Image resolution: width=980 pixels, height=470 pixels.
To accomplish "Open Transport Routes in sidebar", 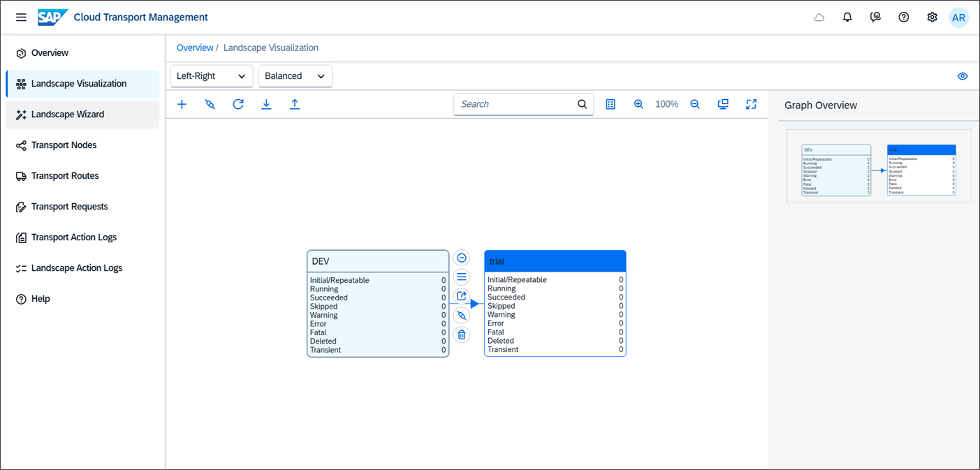I will [82, 176].
